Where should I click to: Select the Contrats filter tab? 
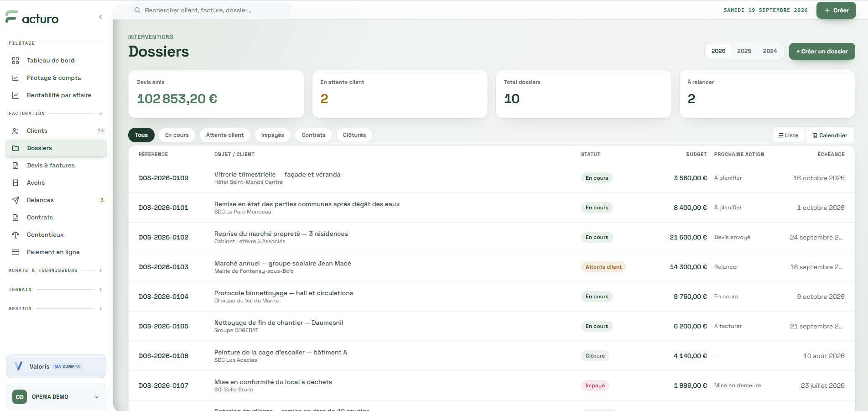point(313,135)
